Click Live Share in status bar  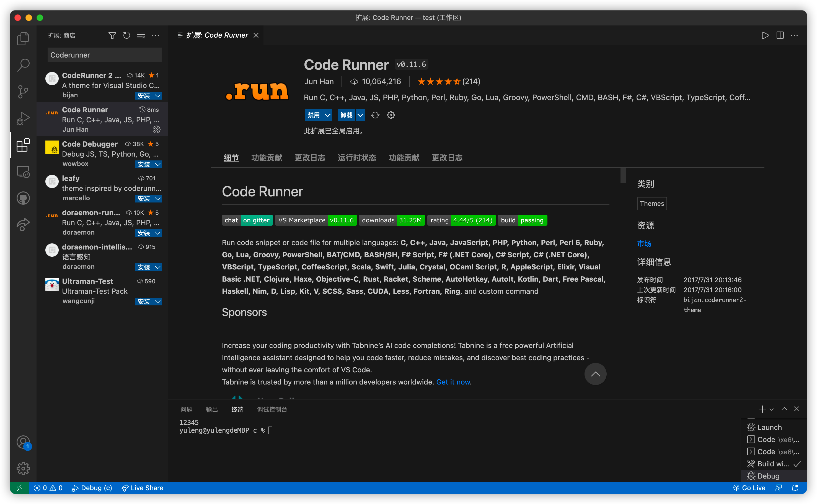click(x=142, y=488)
